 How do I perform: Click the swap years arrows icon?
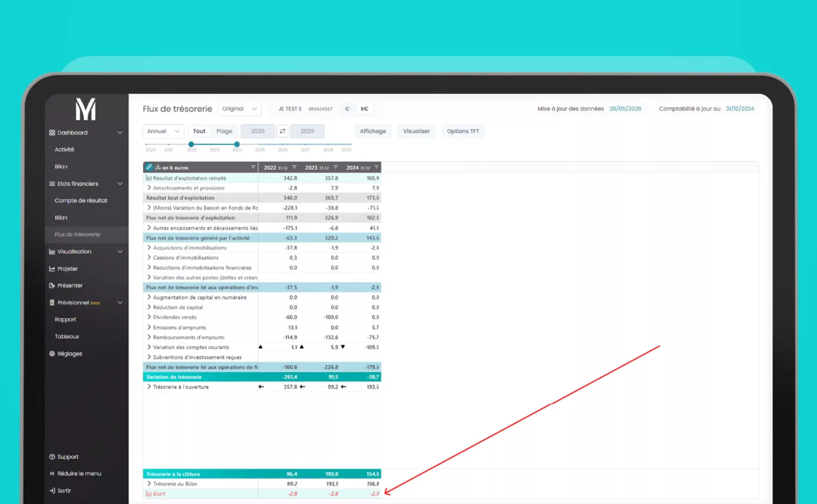(x=282, y=131)
